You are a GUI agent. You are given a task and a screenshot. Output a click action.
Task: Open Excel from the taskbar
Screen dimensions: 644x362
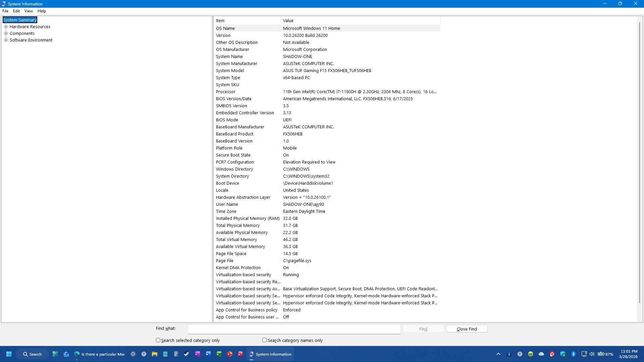[219, 354]
